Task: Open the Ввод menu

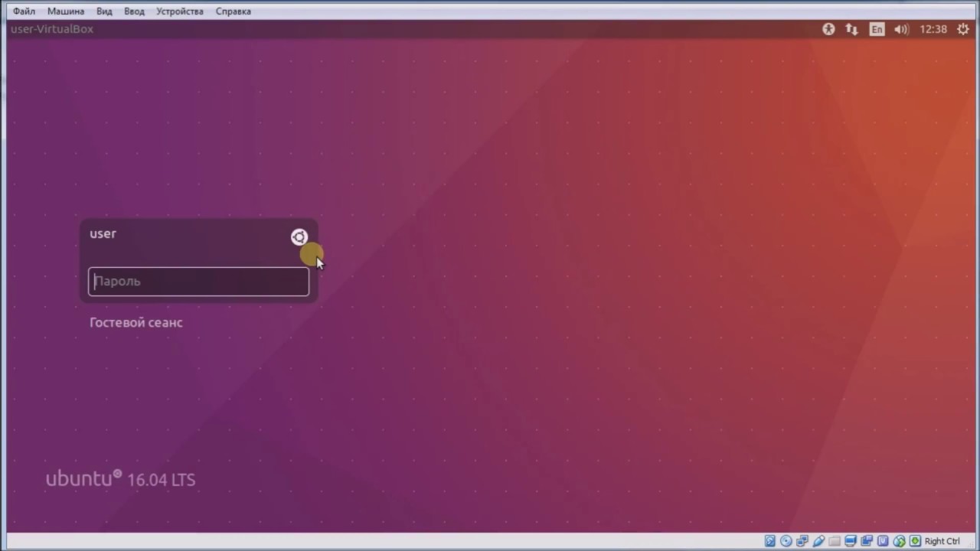Action: click(134, 11)
